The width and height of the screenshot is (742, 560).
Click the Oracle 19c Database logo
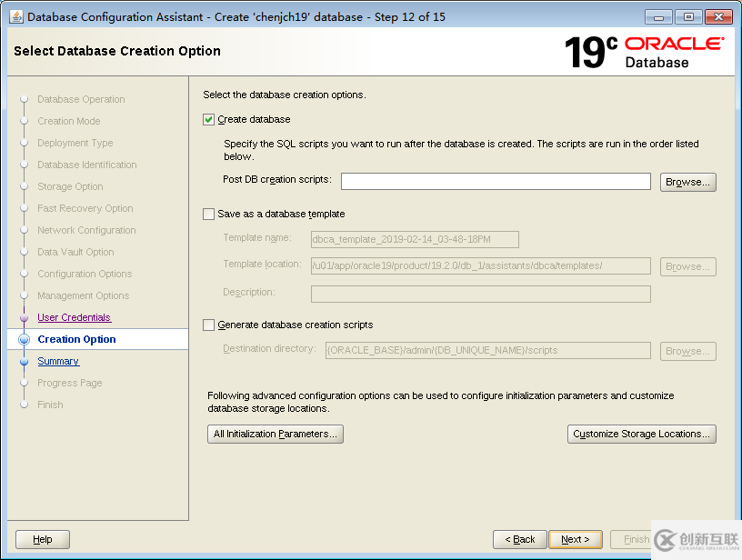click(645, 52)
